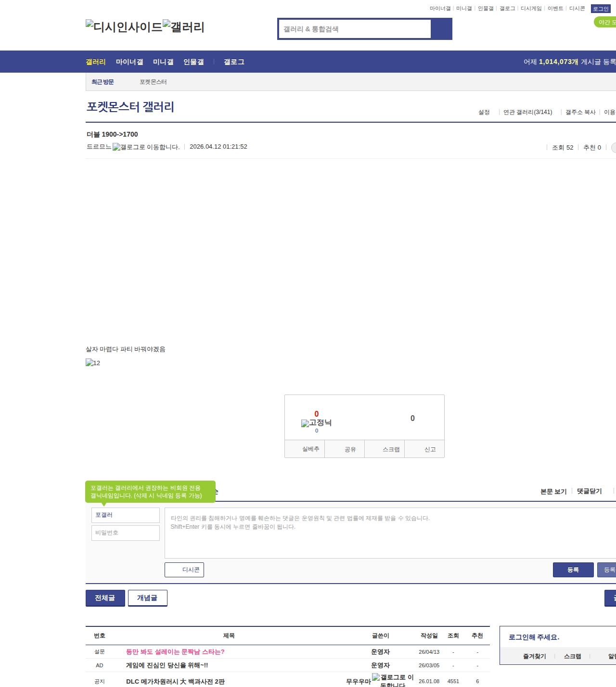Focus the 갤러리 & 통합검색 search field
This screenshot has width=616, height=687.
point(355,29)
